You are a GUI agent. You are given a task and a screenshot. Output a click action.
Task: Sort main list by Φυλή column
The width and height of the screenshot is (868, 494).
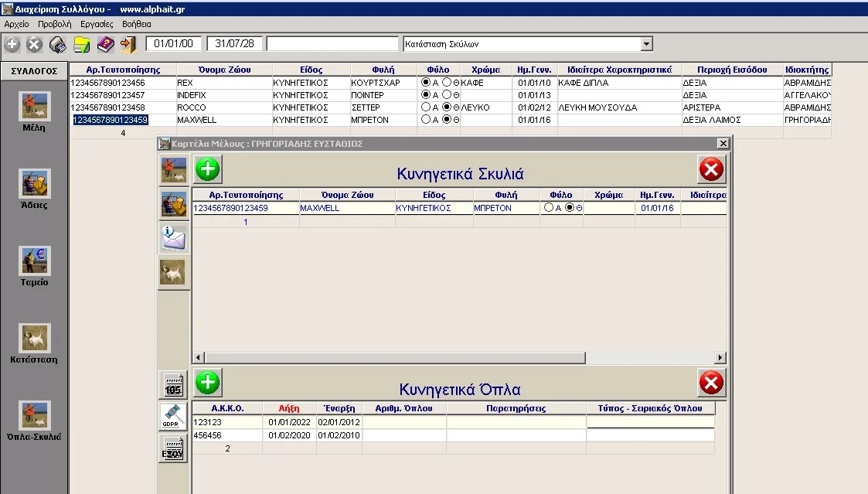383,70
